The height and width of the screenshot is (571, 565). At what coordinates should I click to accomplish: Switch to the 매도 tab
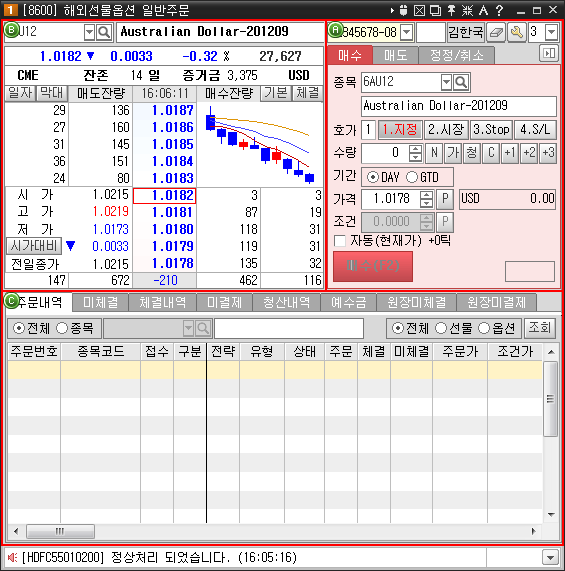tap(395, 55)
